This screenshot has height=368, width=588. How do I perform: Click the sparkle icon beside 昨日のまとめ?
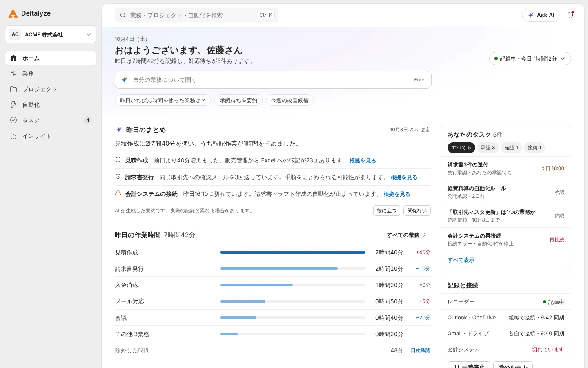[119, 130]
